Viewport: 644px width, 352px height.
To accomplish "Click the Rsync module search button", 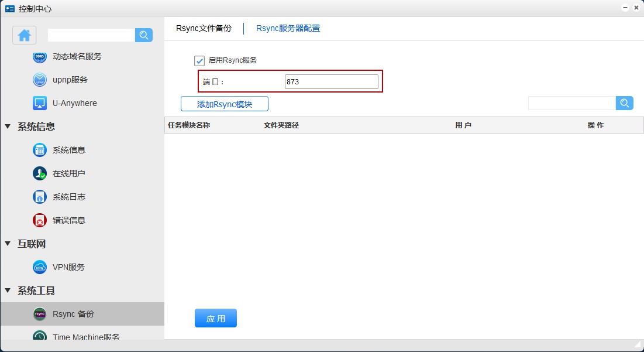I will pyautogui.click(x=625, y=103).
